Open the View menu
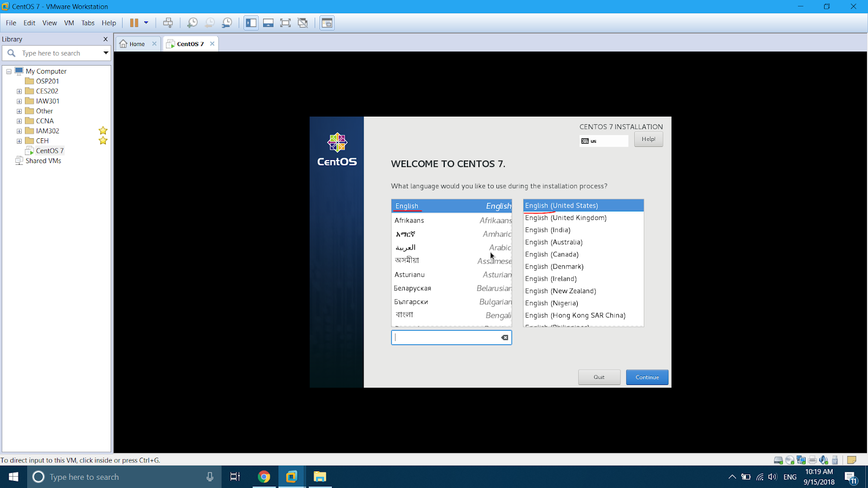Screen dimensions: 868x488 click(x=49, y=23)
